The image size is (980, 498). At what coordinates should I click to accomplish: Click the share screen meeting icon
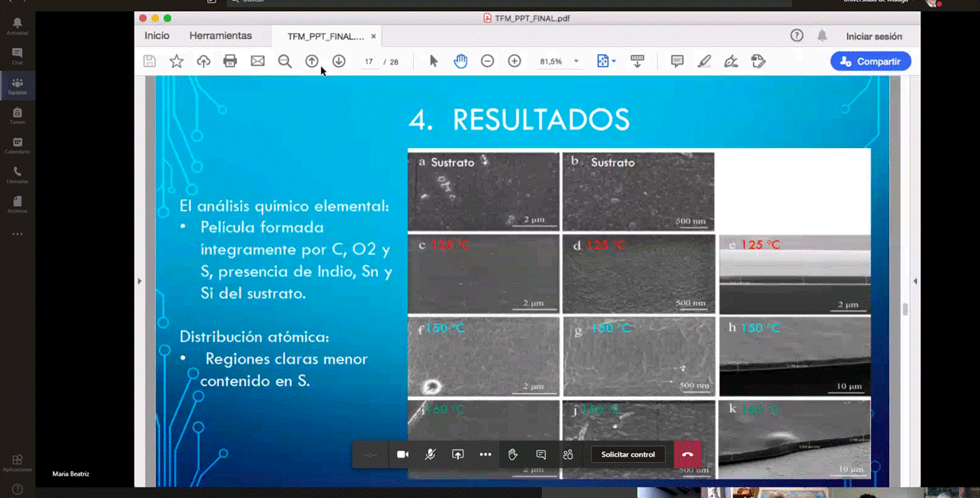click(x=458, y=454)
